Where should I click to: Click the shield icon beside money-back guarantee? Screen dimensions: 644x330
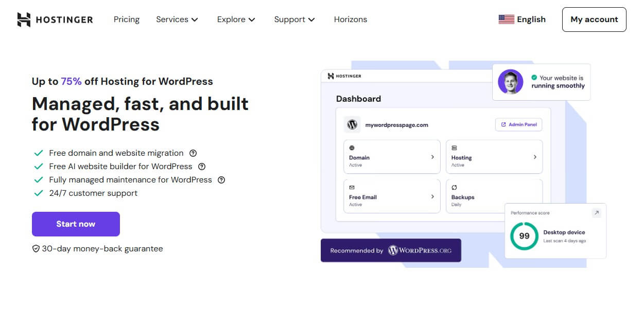tap(36, 249)
